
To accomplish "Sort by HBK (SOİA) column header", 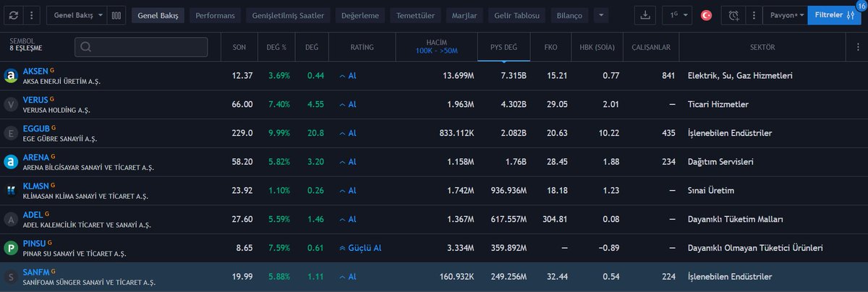I will coord(597,47).
